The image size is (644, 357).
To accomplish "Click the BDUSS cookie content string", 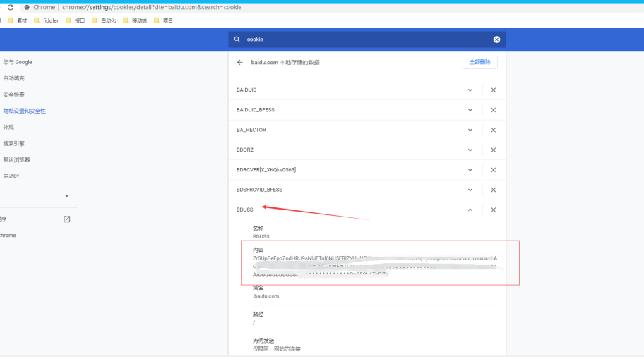I will point(374,266).
